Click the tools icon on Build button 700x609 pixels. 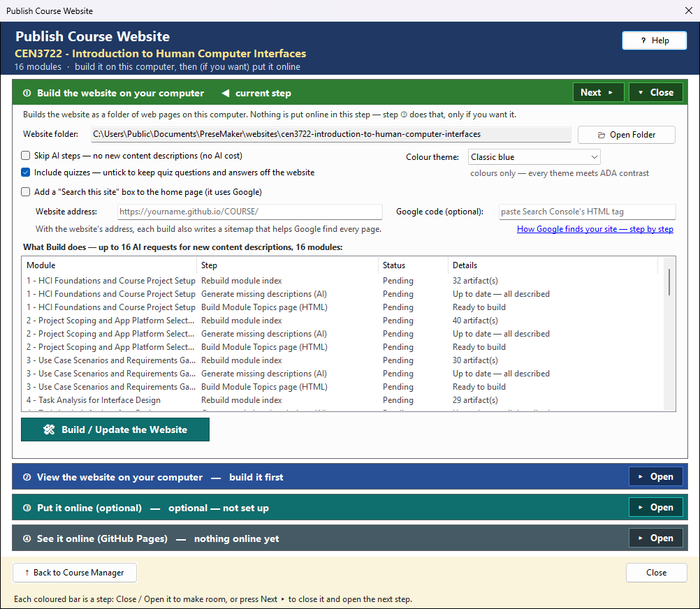point(49,430)
